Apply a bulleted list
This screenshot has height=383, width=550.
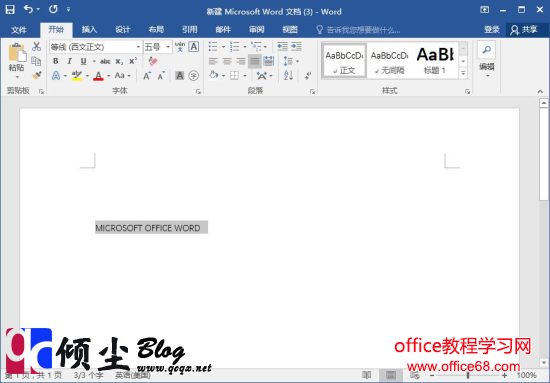(213, 46)
